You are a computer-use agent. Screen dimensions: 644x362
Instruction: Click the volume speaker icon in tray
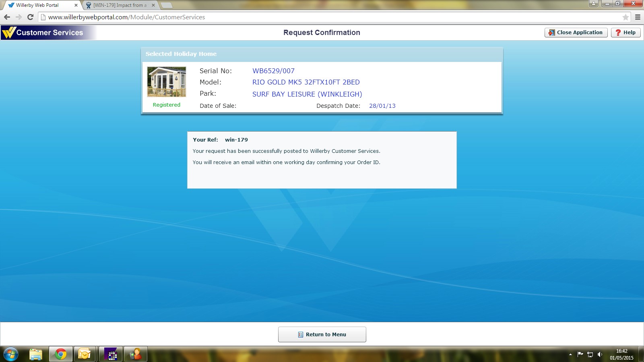[x=600, y=354]
